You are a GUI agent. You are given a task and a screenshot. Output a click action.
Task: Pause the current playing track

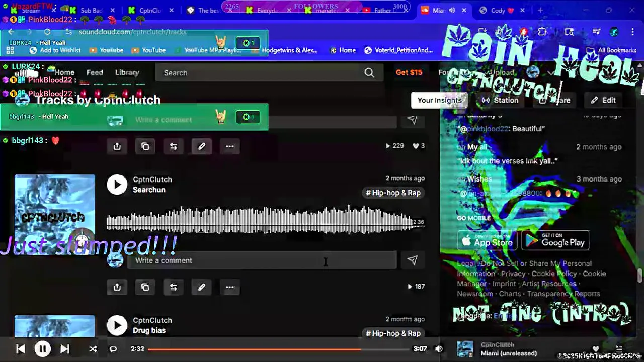[42, 349]
